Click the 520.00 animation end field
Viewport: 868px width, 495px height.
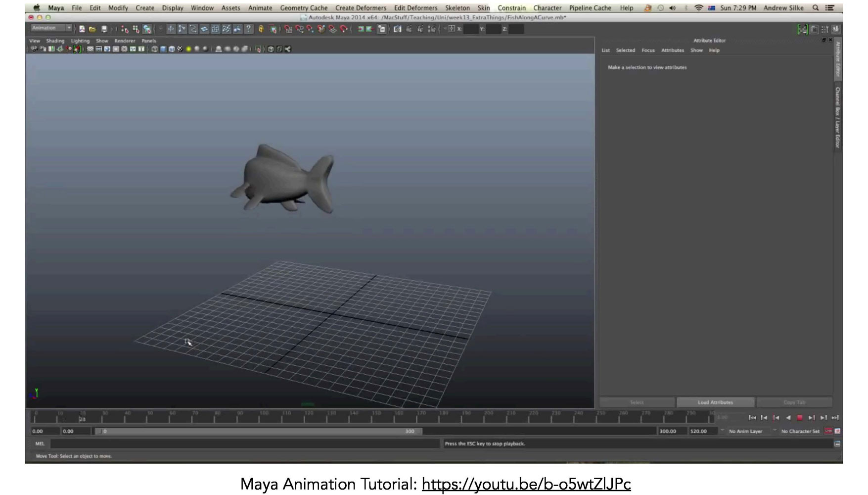701,431
